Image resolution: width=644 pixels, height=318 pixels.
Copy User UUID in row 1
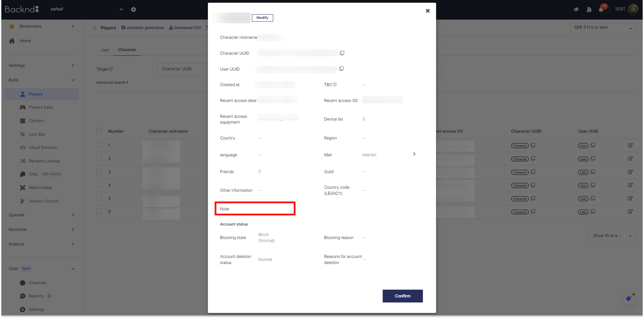point(593,145)
